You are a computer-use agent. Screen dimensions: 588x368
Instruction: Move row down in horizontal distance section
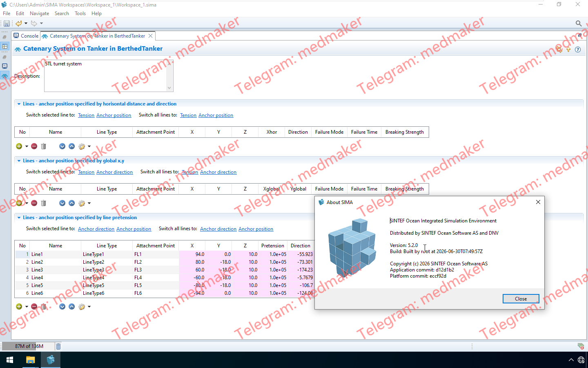click(62, 146)
